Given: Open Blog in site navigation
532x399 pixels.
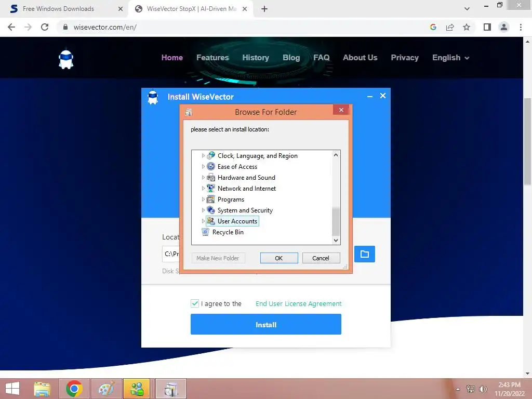Looking at the screenshot, I should coord(291,58).
